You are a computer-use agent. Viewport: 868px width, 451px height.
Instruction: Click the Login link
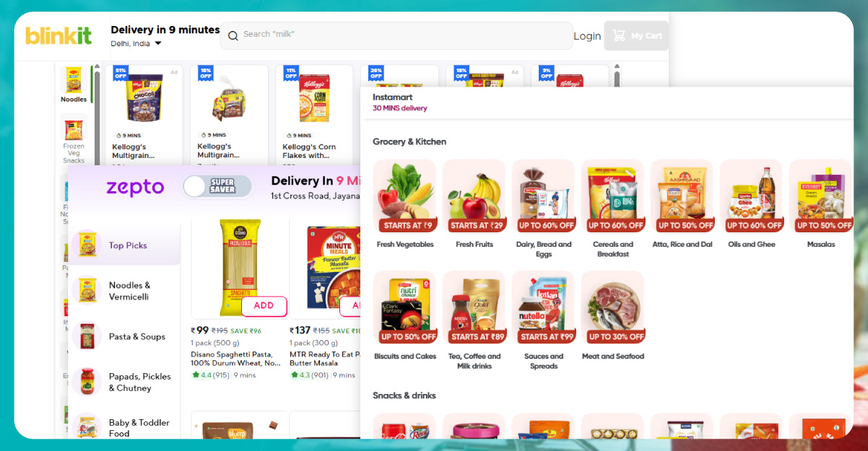pos(587,36)
